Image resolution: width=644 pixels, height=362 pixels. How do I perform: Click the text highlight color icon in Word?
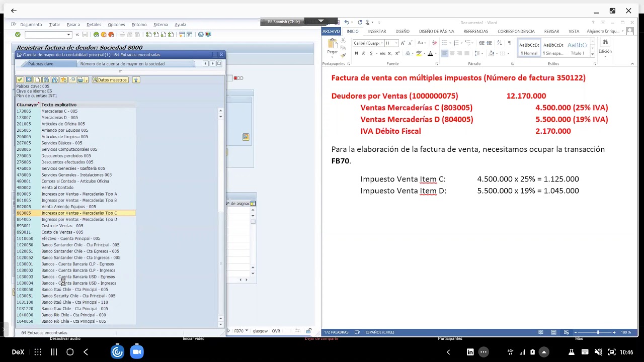pyautogui.click(x=419, y=53)
